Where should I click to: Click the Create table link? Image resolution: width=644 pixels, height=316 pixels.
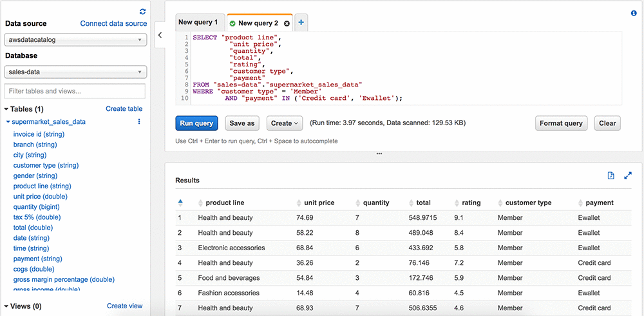tap(124, 108)
